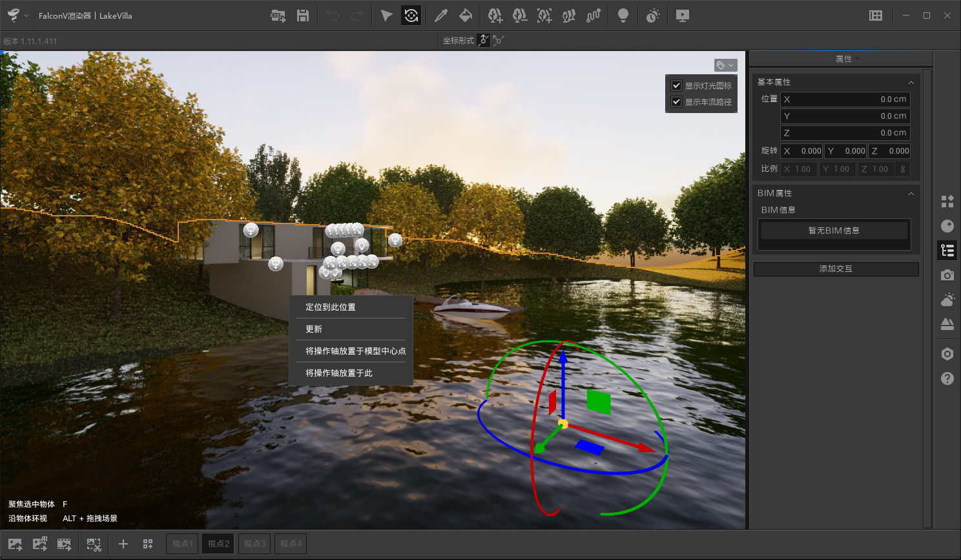Viewport: 961px width, 560px height.
Task: Open the tag dropdown in viewport corner
Action: point(725,65)
